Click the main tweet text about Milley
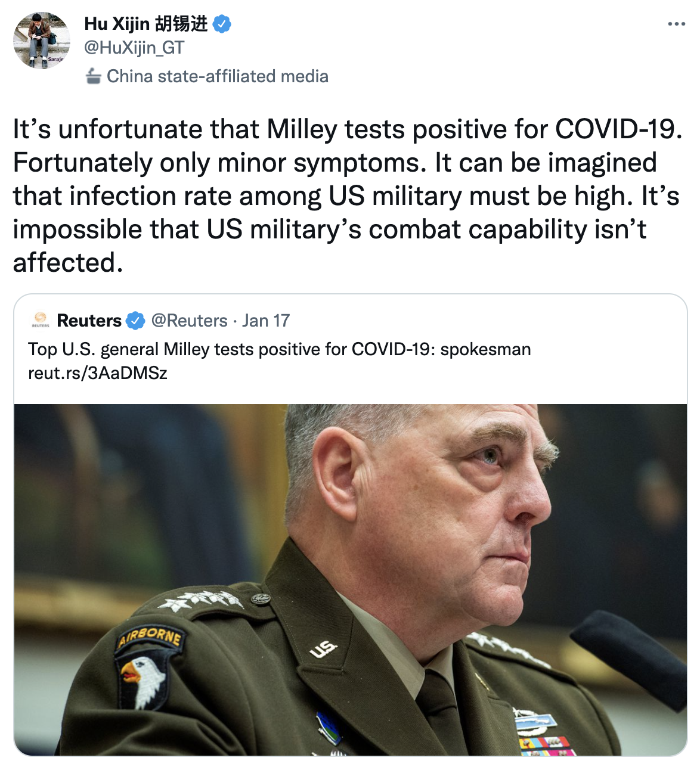700x770 pixels. [348, 195]
